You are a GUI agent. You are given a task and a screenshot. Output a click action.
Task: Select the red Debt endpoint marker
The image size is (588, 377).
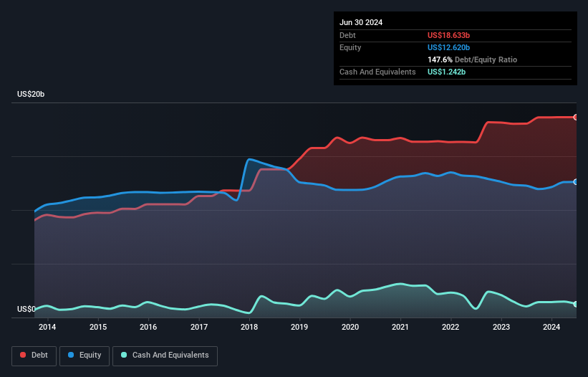click(576, 118)
